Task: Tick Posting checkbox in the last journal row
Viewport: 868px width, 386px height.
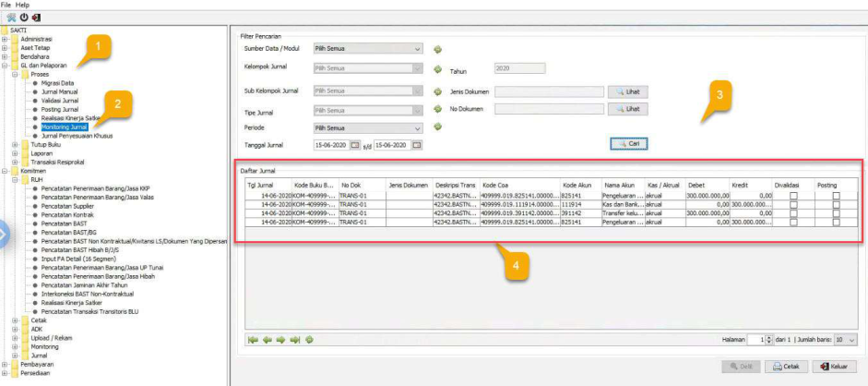Action: 836,223
